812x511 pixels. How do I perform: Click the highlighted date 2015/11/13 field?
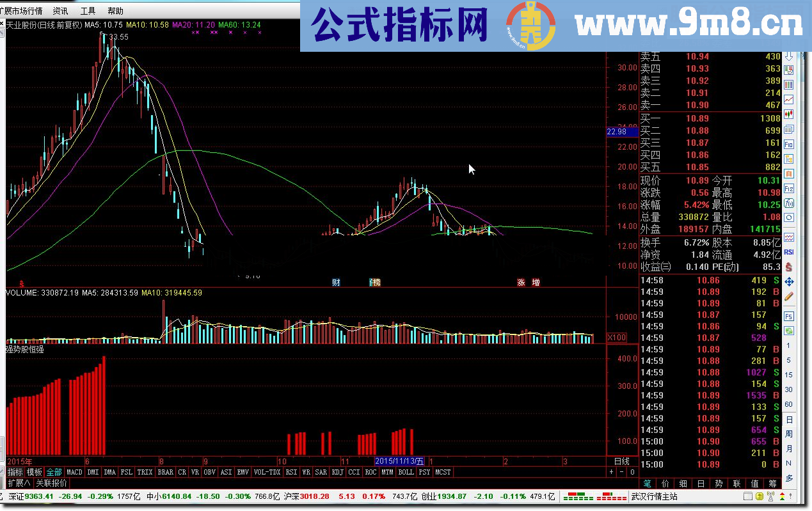point(400,461)
